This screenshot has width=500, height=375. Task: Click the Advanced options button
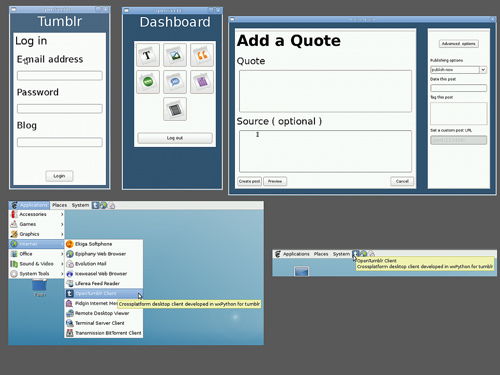point(459,44)
